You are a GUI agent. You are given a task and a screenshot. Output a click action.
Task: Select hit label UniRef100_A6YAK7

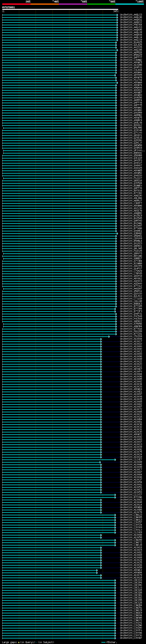pos(131,369)
